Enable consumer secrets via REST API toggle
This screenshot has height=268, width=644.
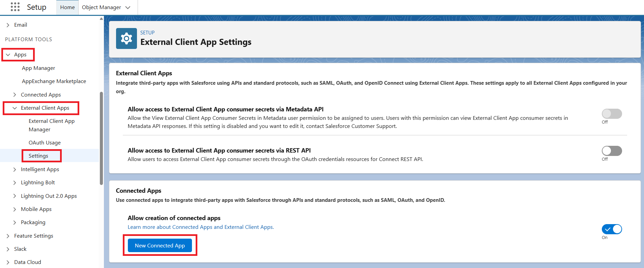(612, 151)
